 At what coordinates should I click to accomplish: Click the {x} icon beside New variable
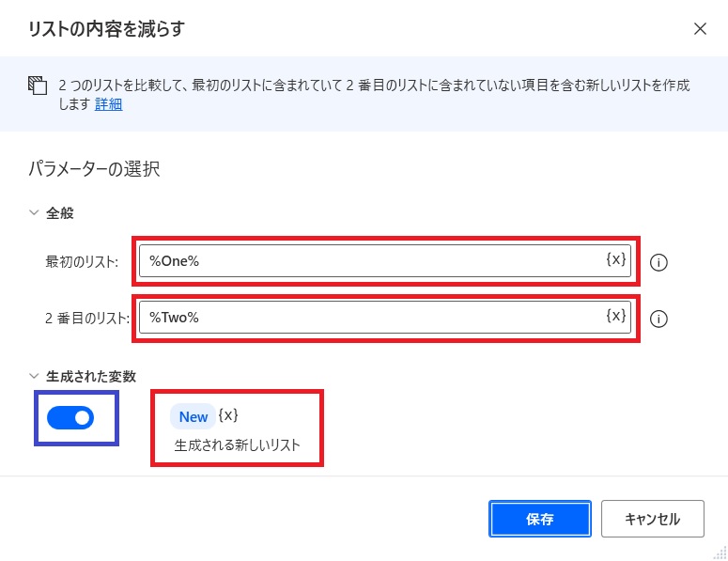click(228, 414)
